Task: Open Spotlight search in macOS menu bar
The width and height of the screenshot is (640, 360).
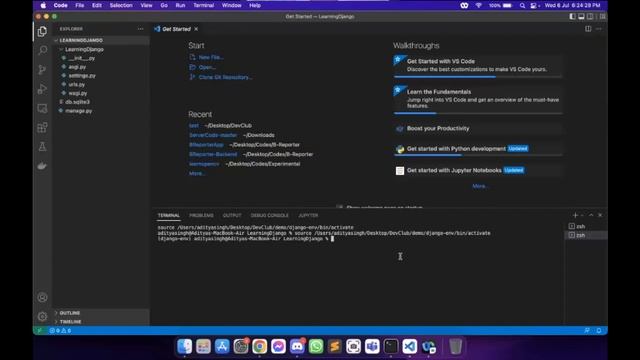Action: pos(522,5)
